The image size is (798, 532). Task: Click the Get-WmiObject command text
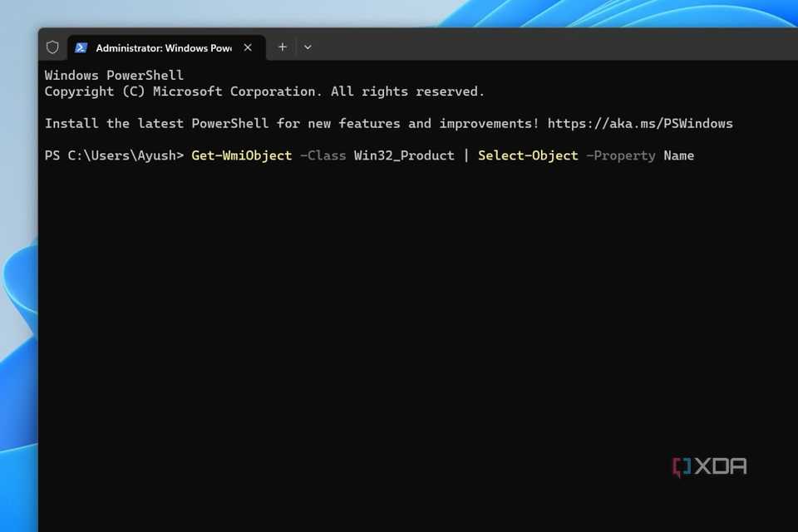click(x=242, y=155)
